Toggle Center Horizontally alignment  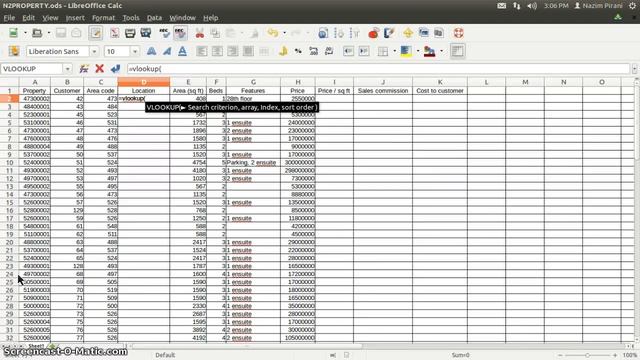point(217,51)
